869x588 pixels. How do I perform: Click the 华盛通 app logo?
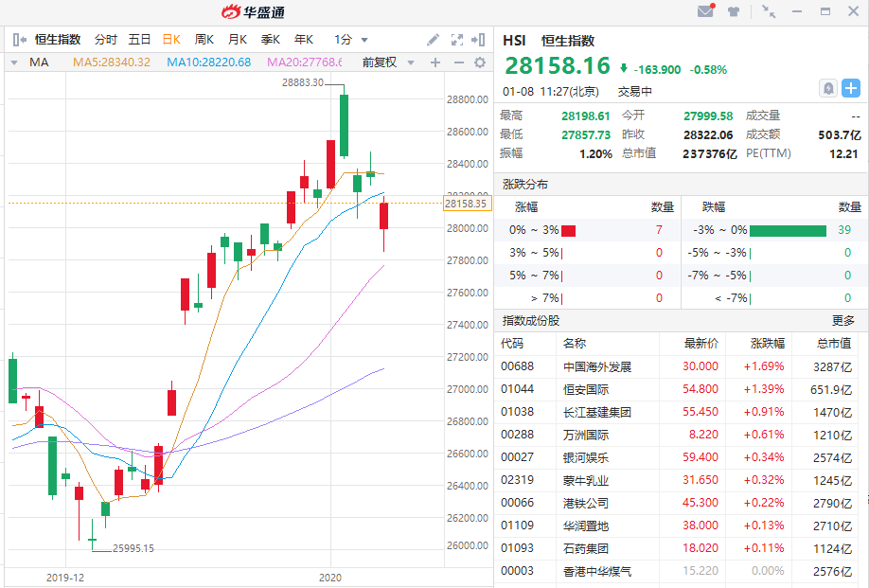click(x=254, y=11)
